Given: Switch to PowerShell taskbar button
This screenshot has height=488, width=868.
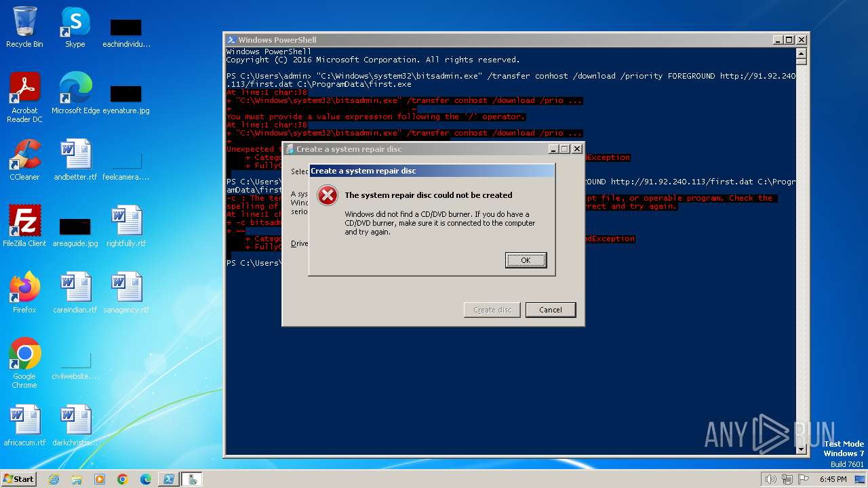Looking at the screenshot, I should (x=168, y=479).
